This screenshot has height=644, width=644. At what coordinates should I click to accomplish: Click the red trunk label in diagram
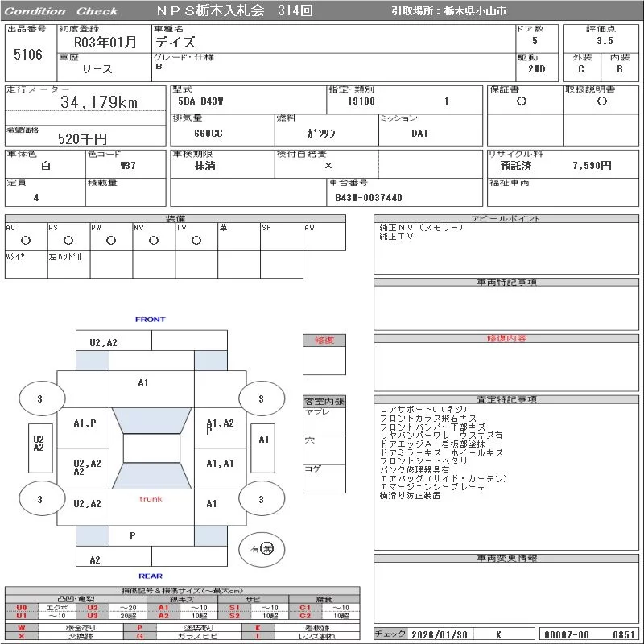(151, 499)
